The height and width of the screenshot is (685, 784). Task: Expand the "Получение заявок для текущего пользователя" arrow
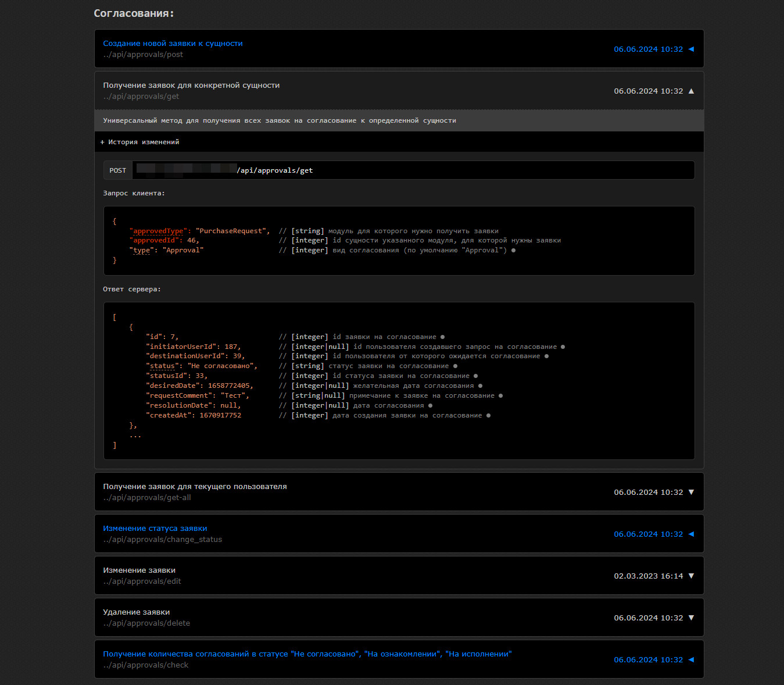tap(691, 493)
